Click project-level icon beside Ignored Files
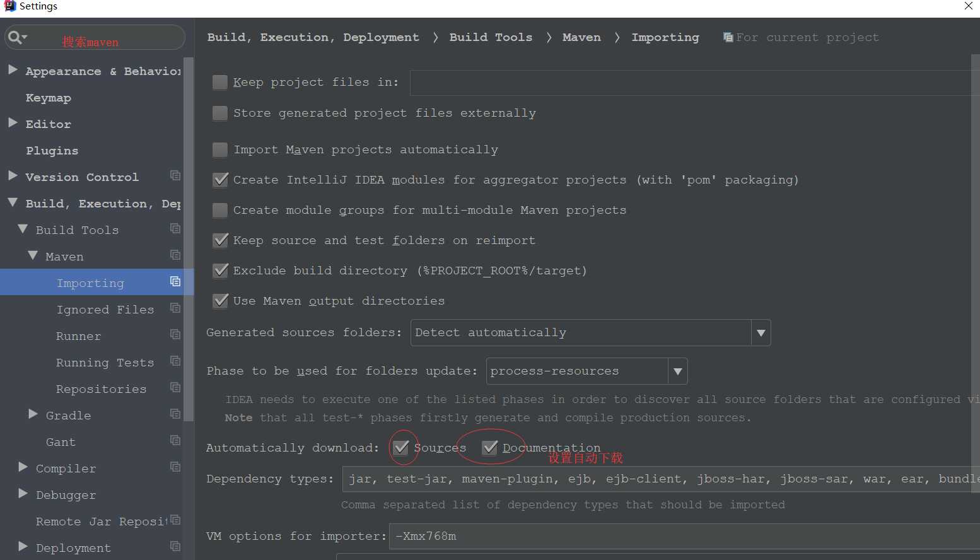Image resolution: width=980 pixels, height=560 pixels. click(x=175, y=308)
